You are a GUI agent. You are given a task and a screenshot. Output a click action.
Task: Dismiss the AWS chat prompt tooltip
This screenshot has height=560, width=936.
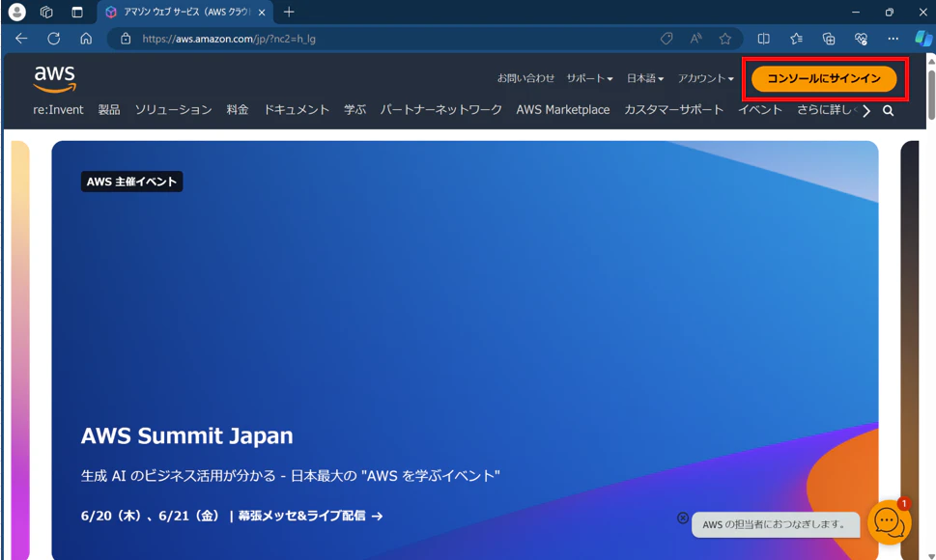point(683,518)
